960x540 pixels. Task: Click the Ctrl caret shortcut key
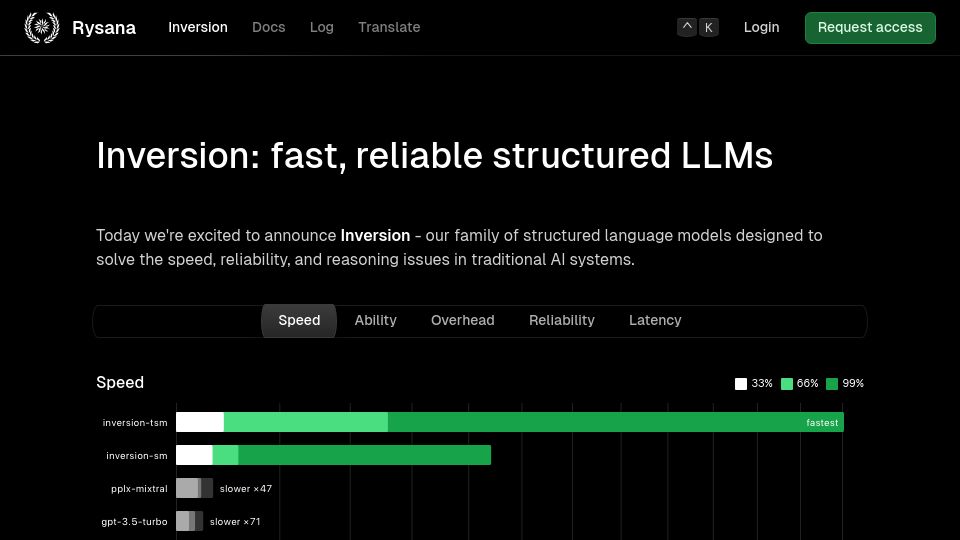pos(687,27)
